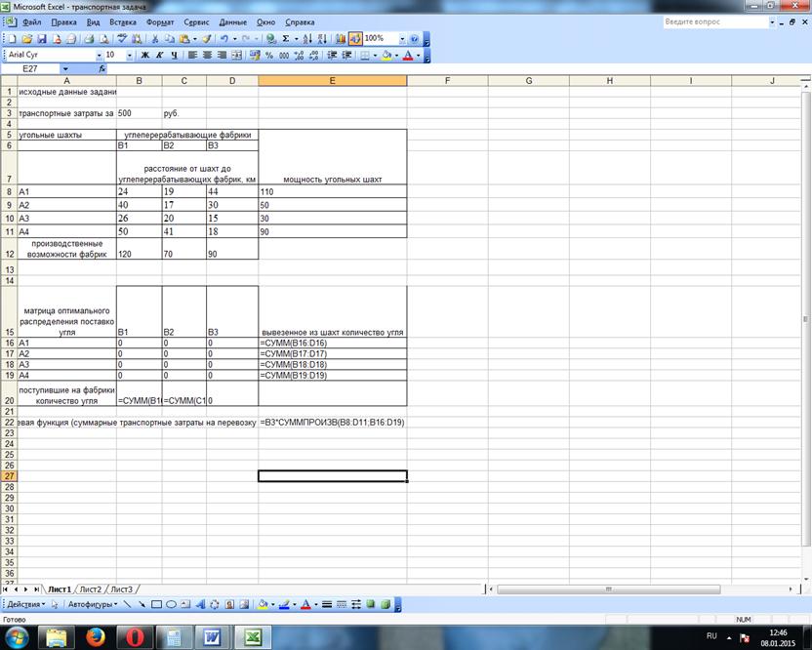Open the Chart Wizard icon
Viewport: 812px width, 650px height.
(341, 39)
